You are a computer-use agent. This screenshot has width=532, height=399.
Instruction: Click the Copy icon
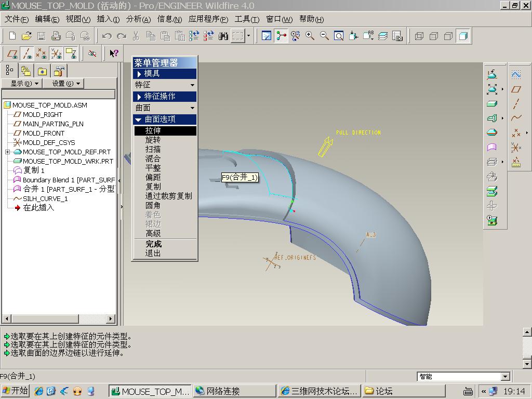tap(151, 36)
